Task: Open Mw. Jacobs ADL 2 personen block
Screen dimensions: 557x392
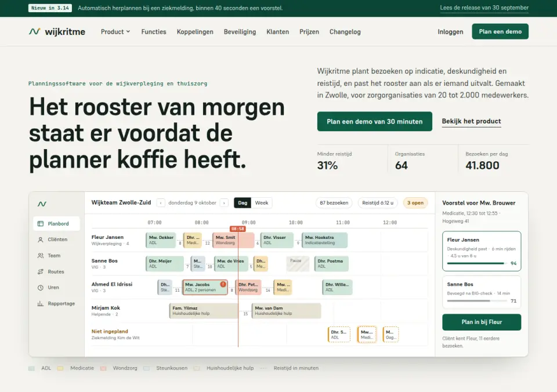Action: [x=205, y=287]
